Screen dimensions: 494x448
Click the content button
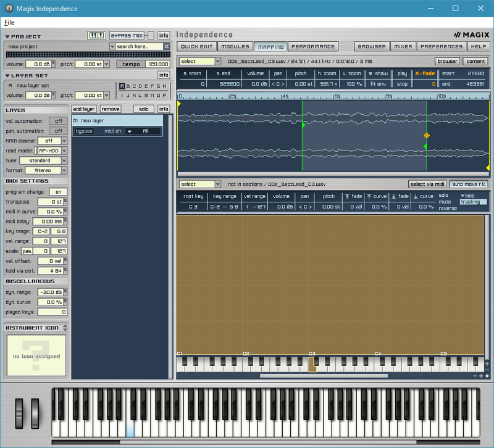coord(475,61)
